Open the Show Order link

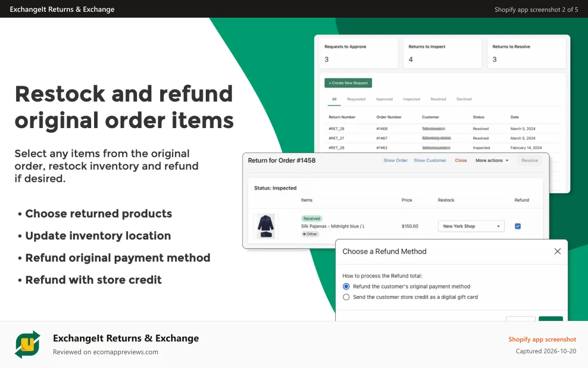click(x=395, y=160)
